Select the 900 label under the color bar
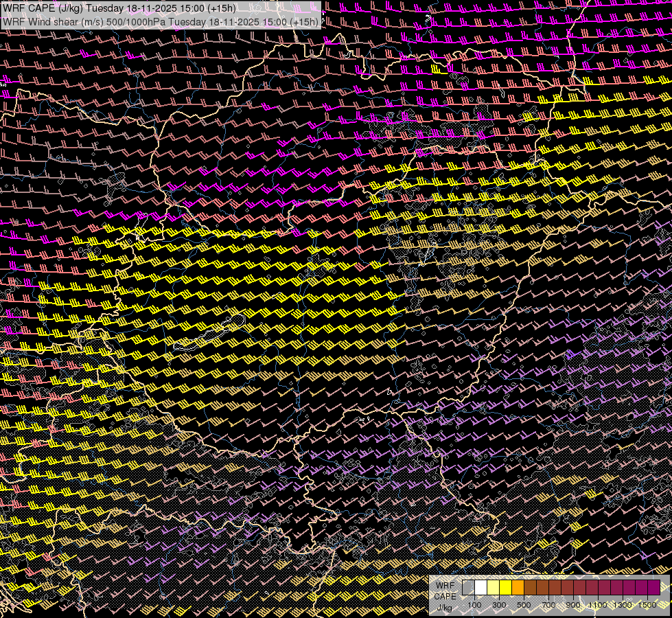Viewport: 672px width, 618px height. [573, 605]
